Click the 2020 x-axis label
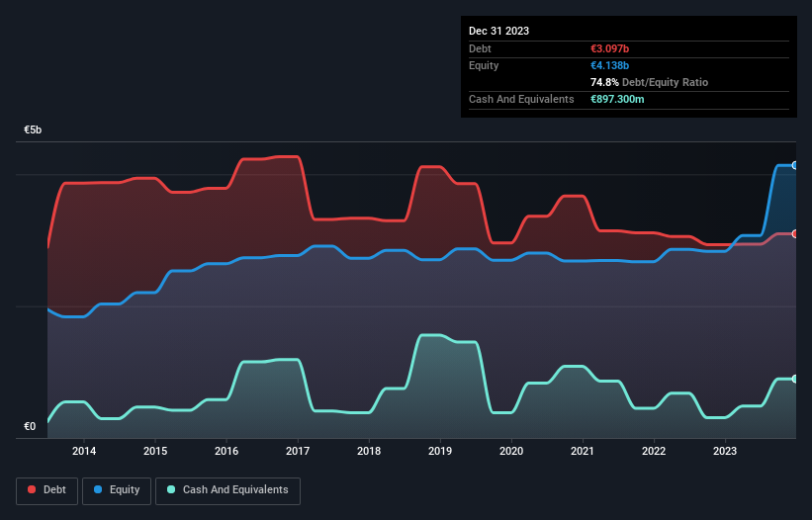 click(511, 451)
